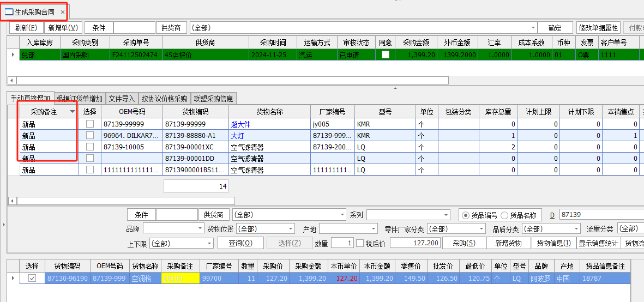
Task: Click the 修改单据属性 button
Action: point(598,28)
